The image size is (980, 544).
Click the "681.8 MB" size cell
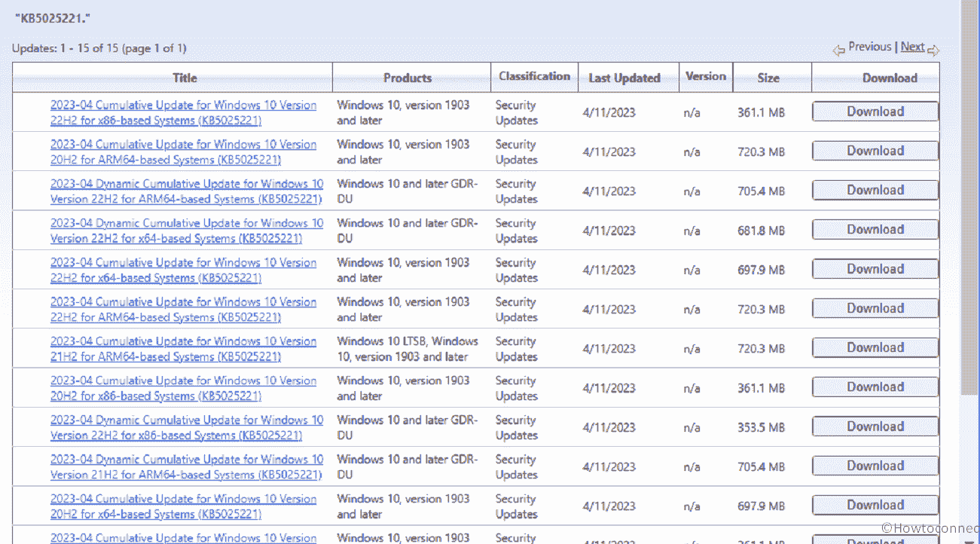[761, 231]
